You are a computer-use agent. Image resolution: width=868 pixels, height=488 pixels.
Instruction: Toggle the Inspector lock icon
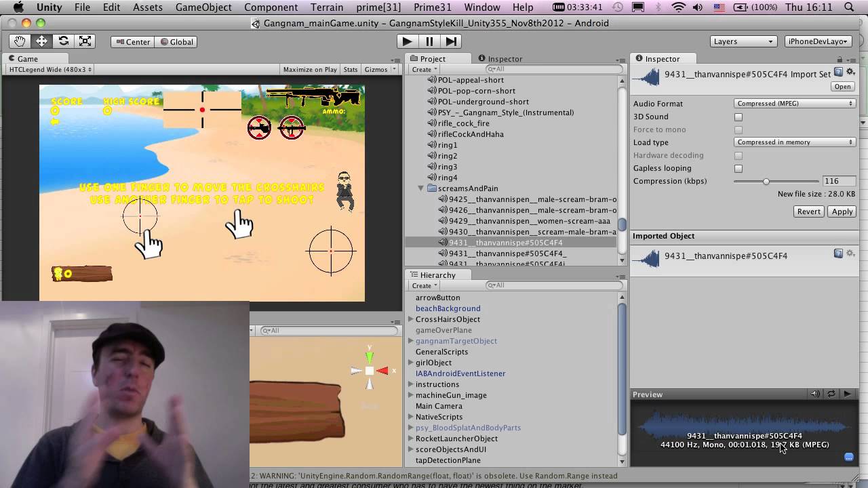click(x=840, y=59)
